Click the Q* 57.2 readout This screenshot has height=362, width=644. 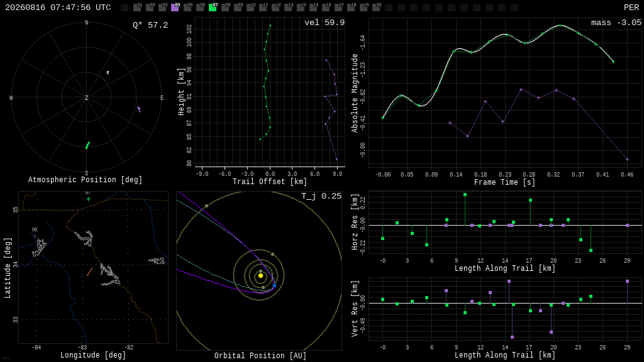click(150, 25)
